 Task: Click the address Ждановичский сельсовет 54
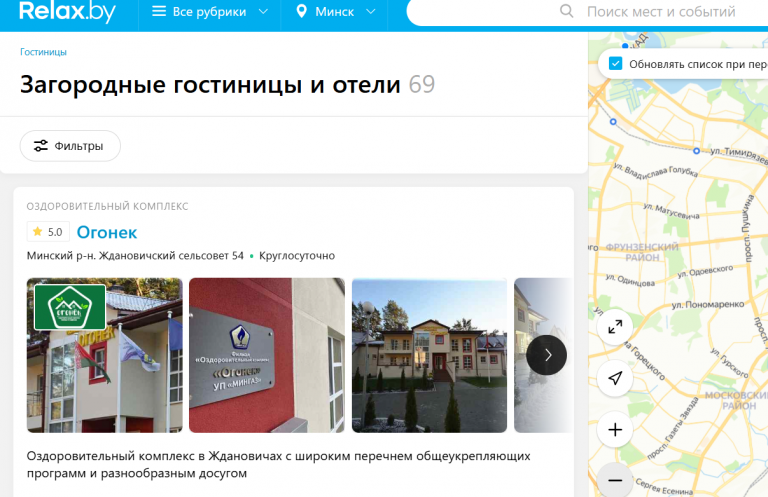pos(135,256)
